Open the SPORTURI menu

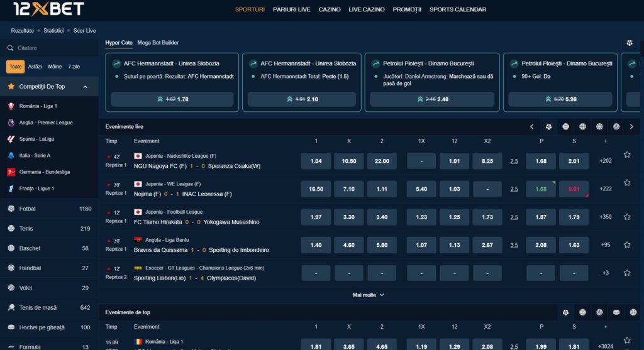(250, 9)
